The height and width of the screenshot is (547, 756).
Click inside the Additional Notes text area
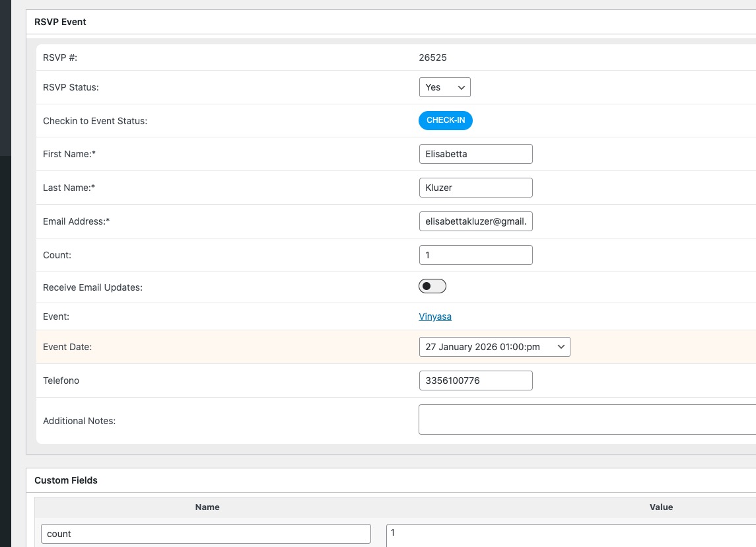586,419
